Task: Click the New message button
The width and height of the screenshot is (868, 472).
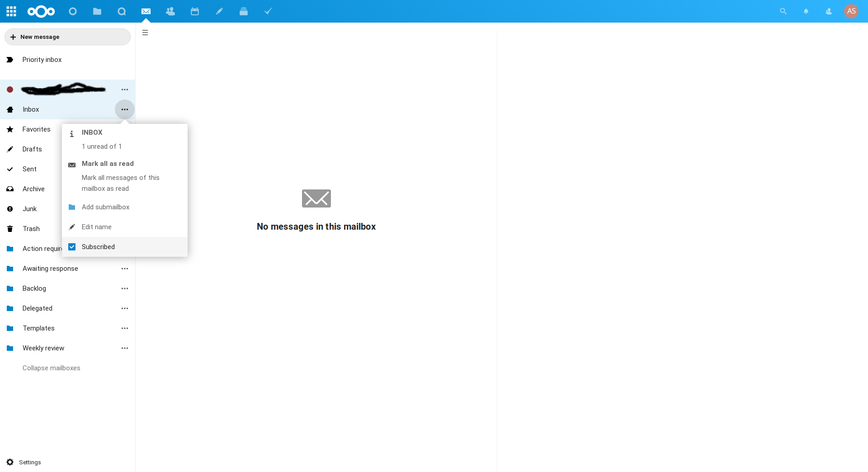Action: click(67, 37)
